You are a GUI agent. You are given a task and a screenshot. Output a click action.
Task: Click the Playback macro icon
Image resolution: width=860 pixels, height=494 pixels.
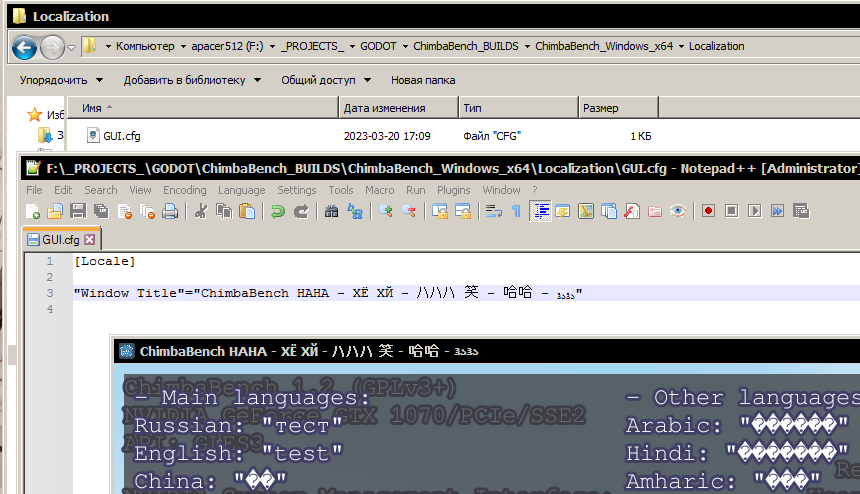click(755, 211)
